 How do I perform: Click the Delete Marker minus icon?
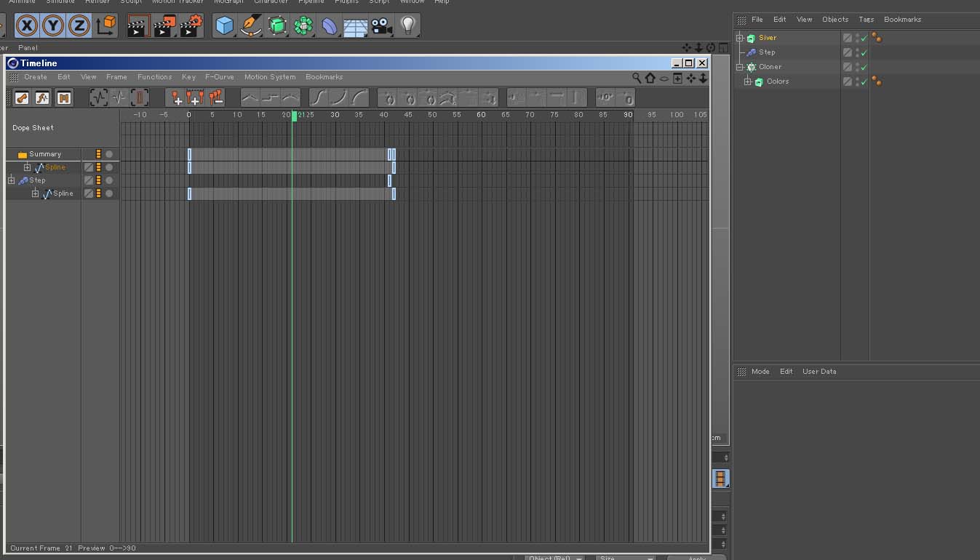(x=215, y=97)
